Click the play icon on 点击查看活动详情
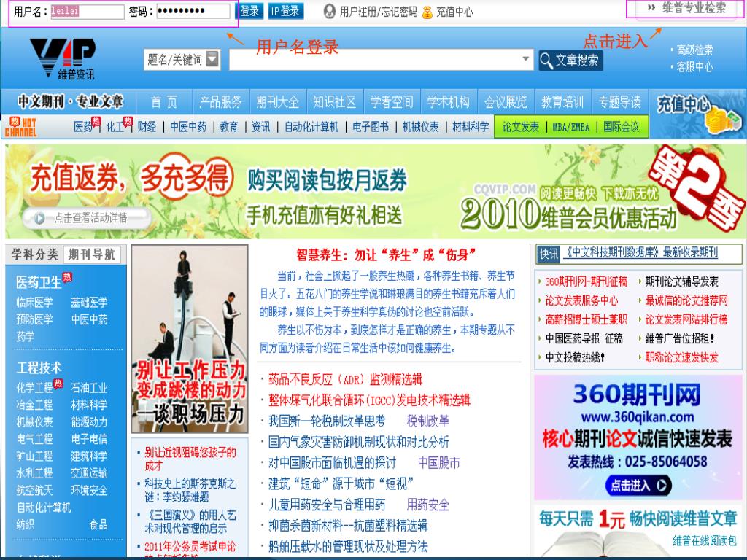This screenshot has height=560, width=747. click(x=39, y=218)
